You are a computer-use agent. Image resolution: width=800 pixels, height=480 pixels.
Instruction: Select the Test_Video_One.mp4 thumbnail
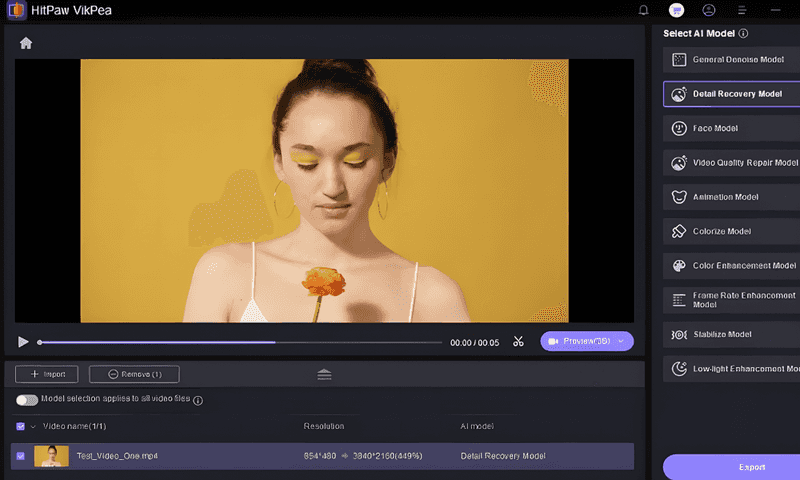click(52, 456)
